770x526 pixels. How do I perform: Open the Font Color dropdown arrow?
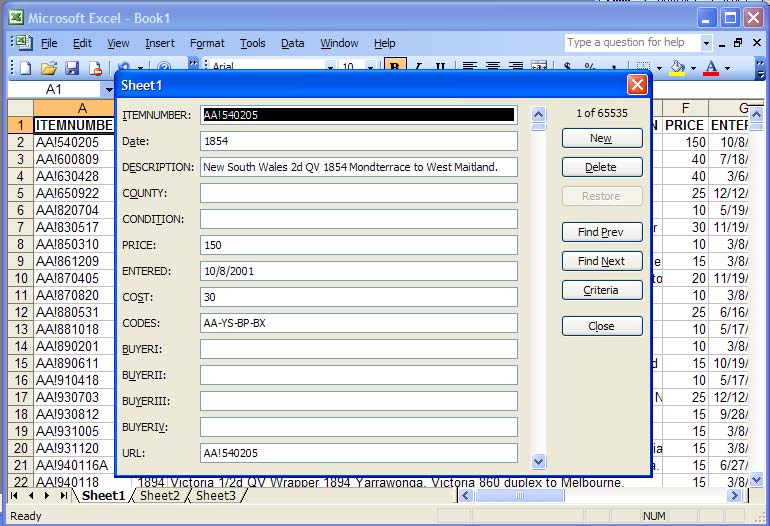click(x=727, y=67)
